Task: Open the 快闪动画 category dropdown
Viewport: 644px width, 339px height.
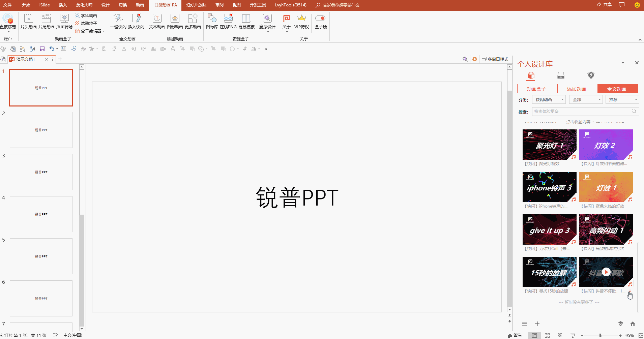Action: 549,100
